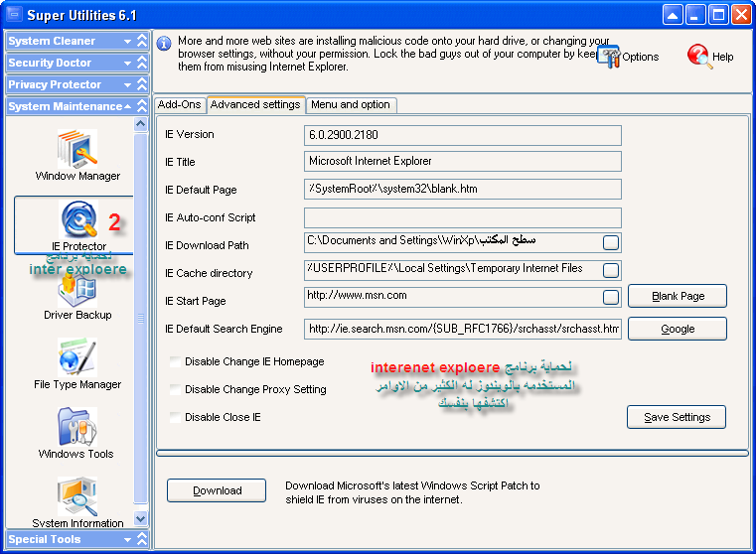Tick the Disable Change Proxy Setting checkbox

(x=175, y=389)
